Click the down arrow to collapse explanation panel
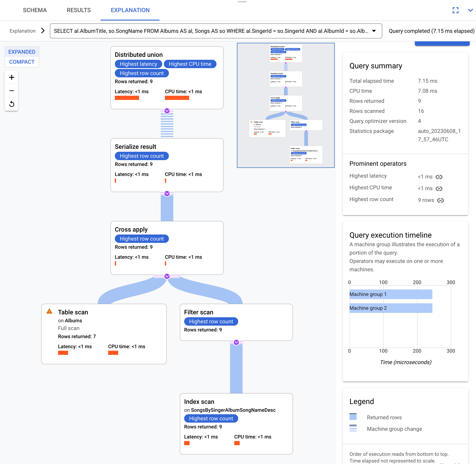The height and width of the screenshot is (464, 476). [x=471, y=9]
